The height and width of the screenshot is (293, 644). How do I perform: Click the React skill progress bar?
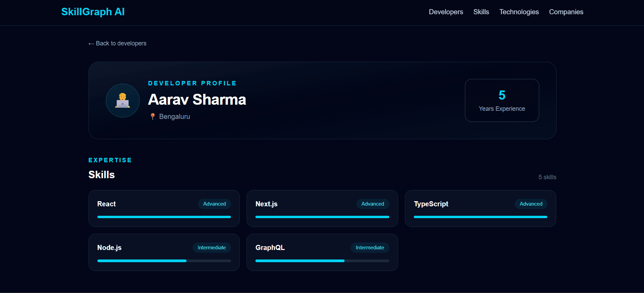(164, 217)
